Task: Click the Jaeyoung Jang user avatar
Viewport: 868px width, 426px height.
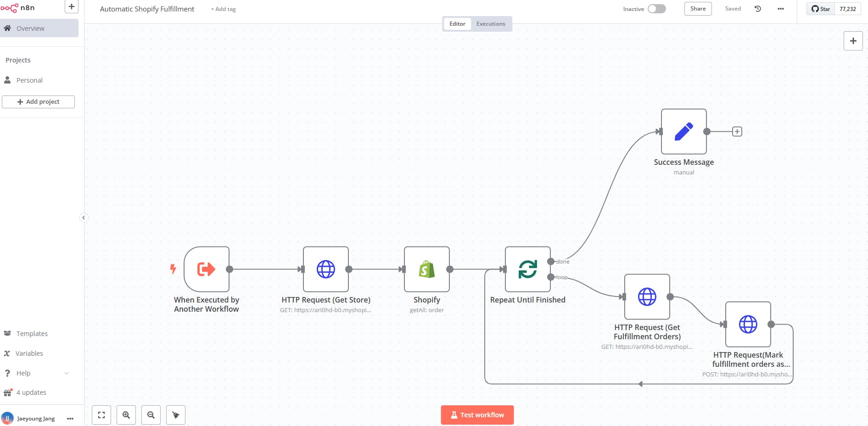Action: point(7,418)
